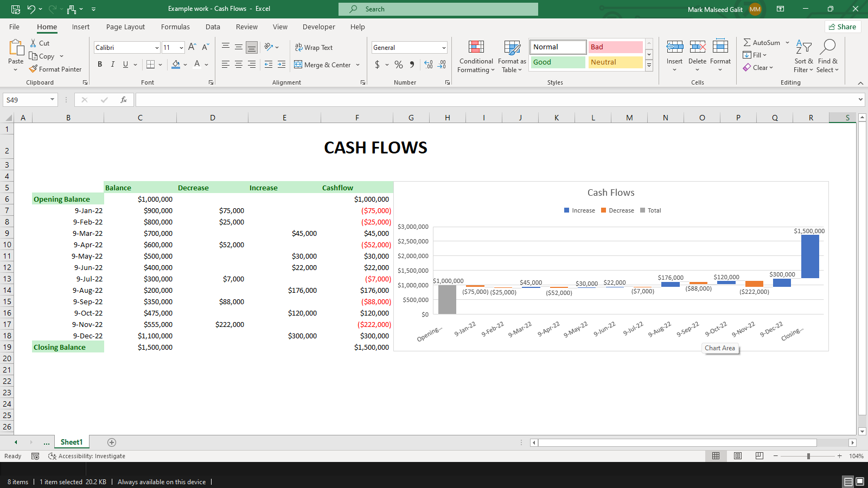
Task: Click the Decrease Decimal icon
Action: pos(442,65)
